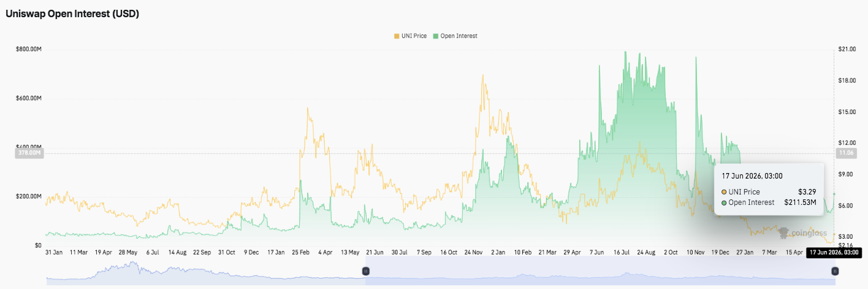Screen dimensions: 868x289
Task: Click the 9 Dec date axis label
Action: [x=251, y=252]
